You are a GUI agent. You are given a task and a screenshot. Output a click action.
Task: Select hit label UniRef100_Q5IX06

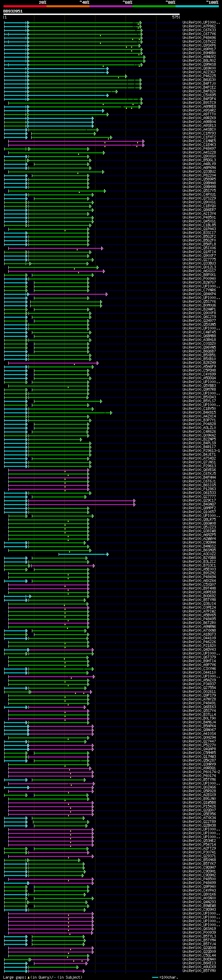(x=199, y=248)
